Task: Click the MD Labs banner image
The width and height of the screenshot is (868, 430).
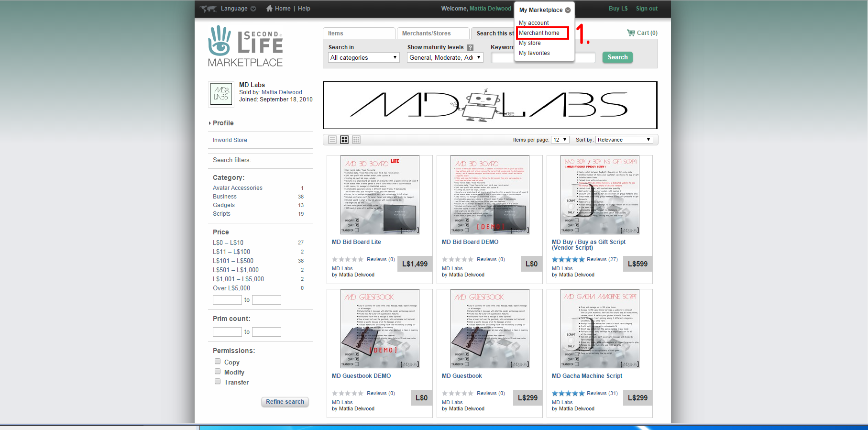Action: pyautogui.click(x=490, y=105)
